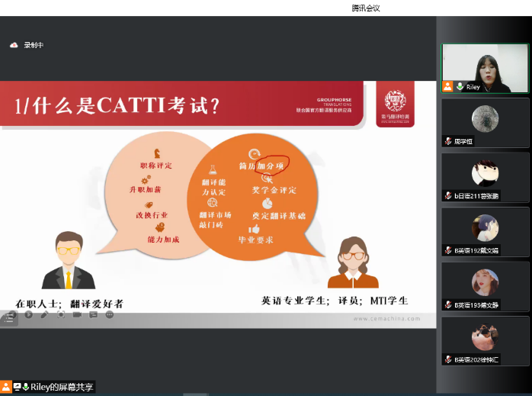This screenshot has height=396, width=532.
Task: Select b日语211袁张鹏 participant tile
Action: tap(485, 177)
